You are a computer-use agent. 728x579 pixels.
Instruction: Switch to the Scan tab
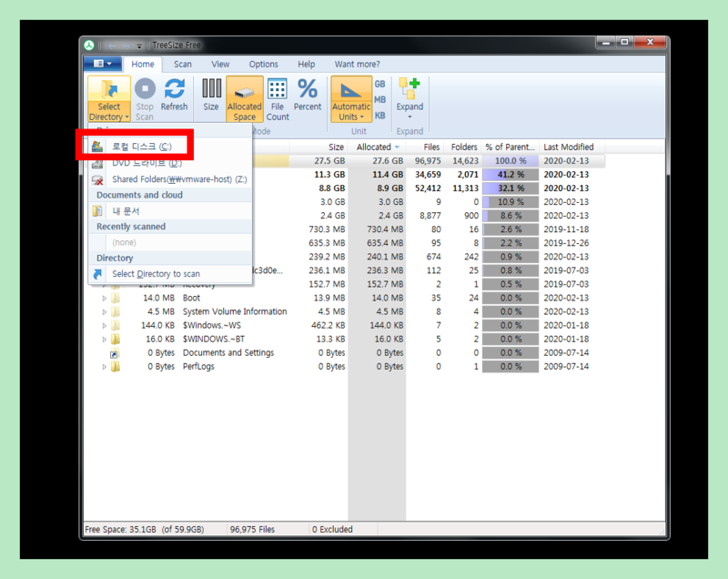[x=183, y=64]
